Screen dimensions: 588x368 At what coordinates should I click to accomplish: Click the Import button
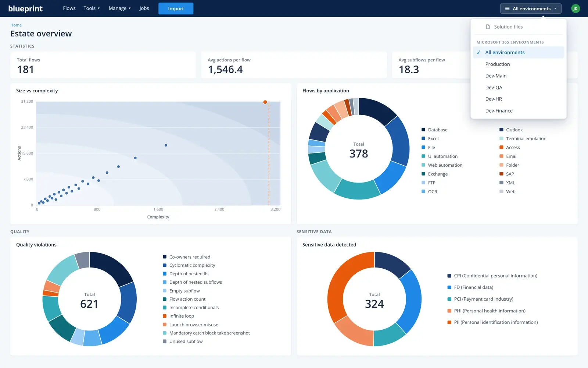tap(176, 8)
